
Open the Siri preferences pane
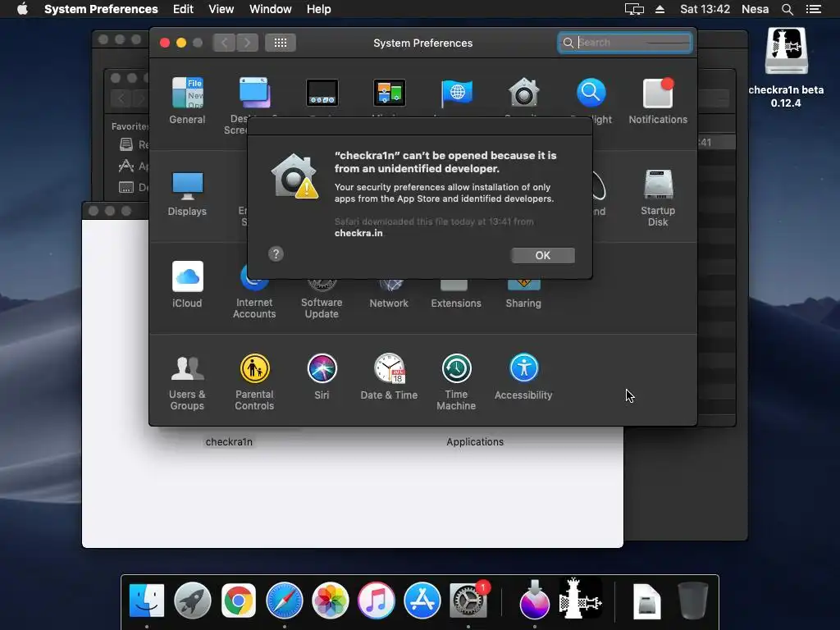(x=322, y=377)
